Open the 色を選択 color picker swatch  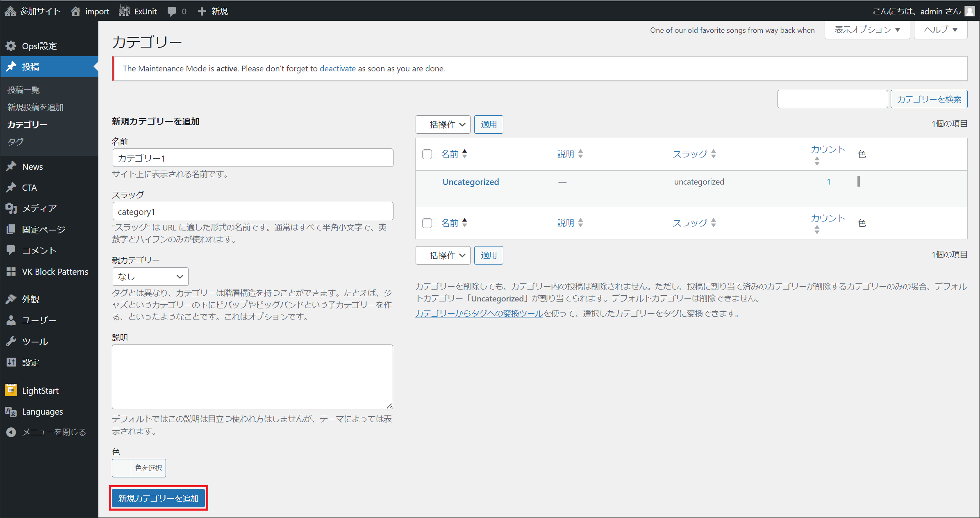(x=122, y=468)
